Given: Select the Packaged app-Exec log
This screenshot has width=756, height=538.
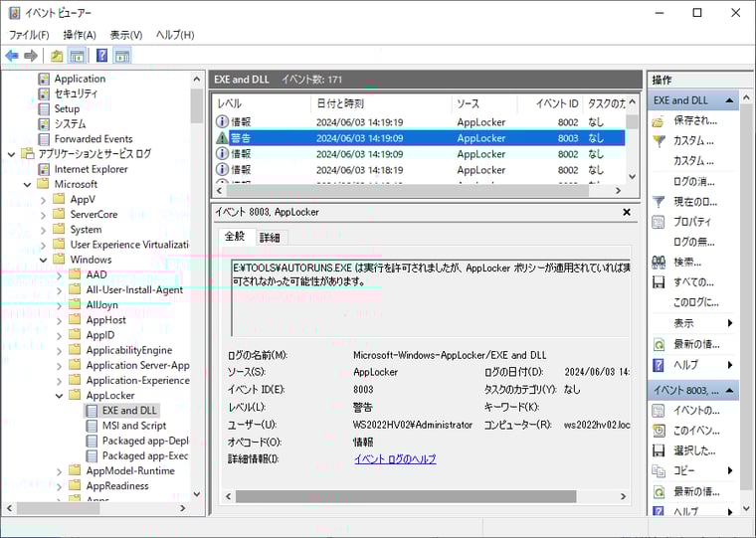Looking at the screenshot, I should (145, 455).
